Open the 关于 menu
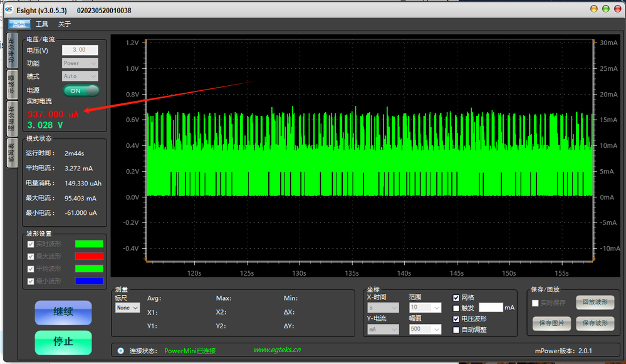 pyautogui.click(x=65, y=24)
